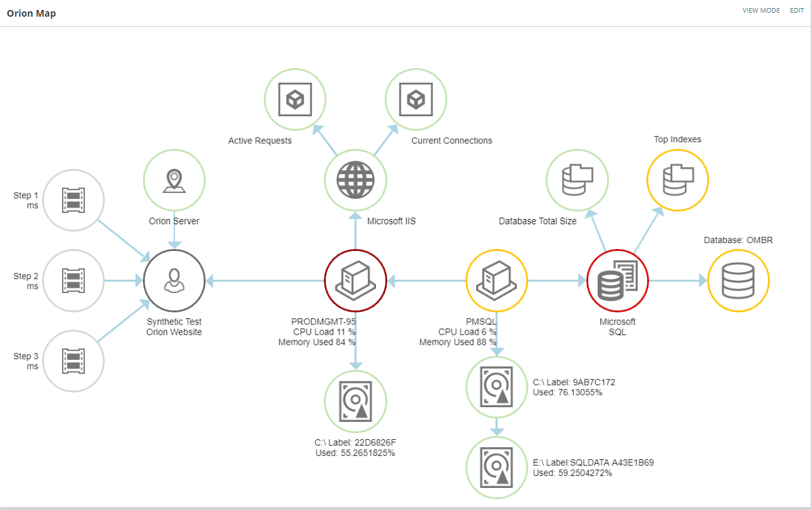
Task: Click the 'Top Indexes' label
Action: (678, 140)
